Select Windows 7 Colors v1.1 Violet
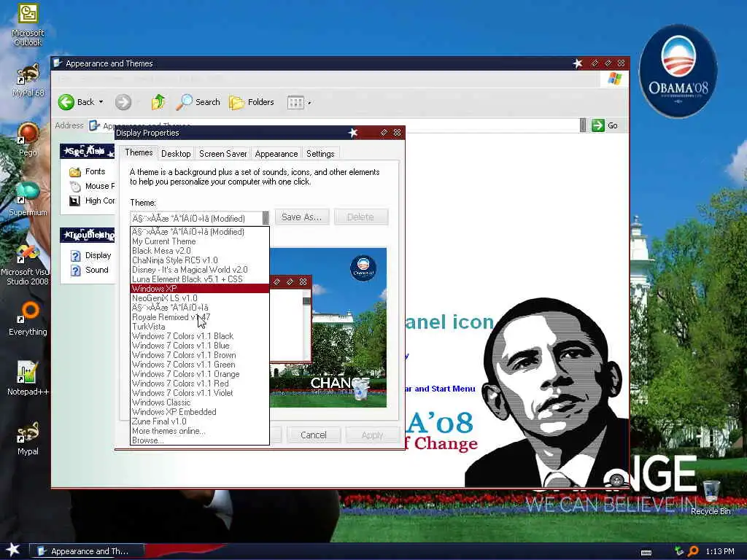Image resolution: width=747 pixels, height=560 pixels. (x=200, y=393)
